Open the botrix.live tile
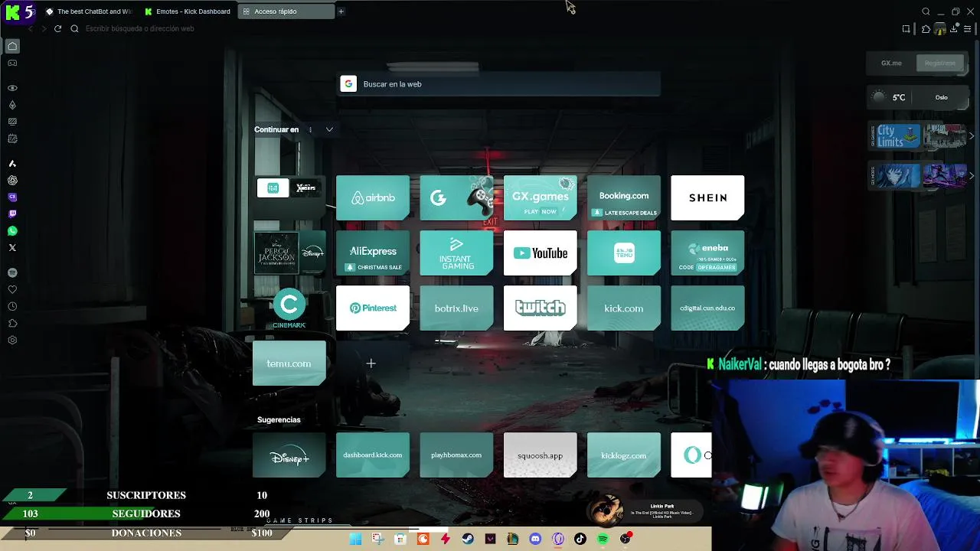Image resolution: width=980 pixels, height=551 pixels. tap(456, 308)
